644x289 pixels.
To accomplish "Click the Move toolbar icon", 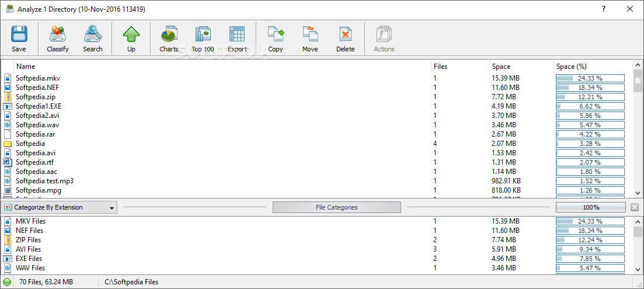I will pyautogui.click(x=310, y=39).
